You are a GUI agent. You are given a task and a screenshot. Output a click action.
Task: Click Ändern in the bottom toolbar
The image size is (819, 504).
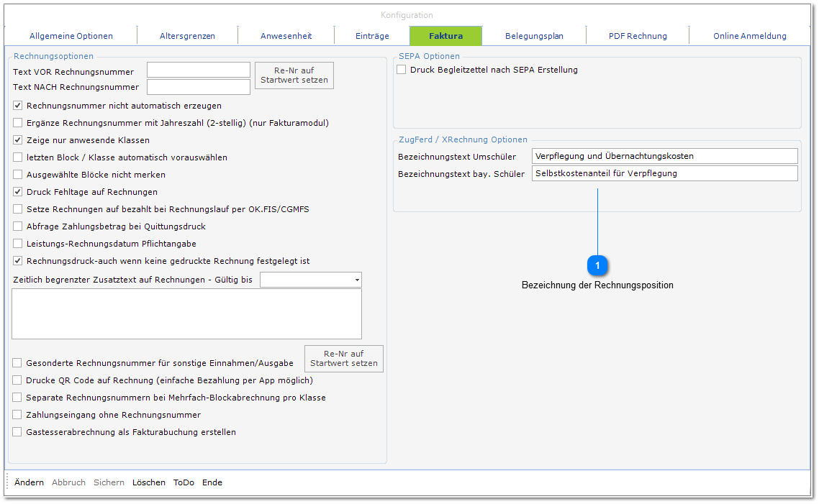point(29,482)
